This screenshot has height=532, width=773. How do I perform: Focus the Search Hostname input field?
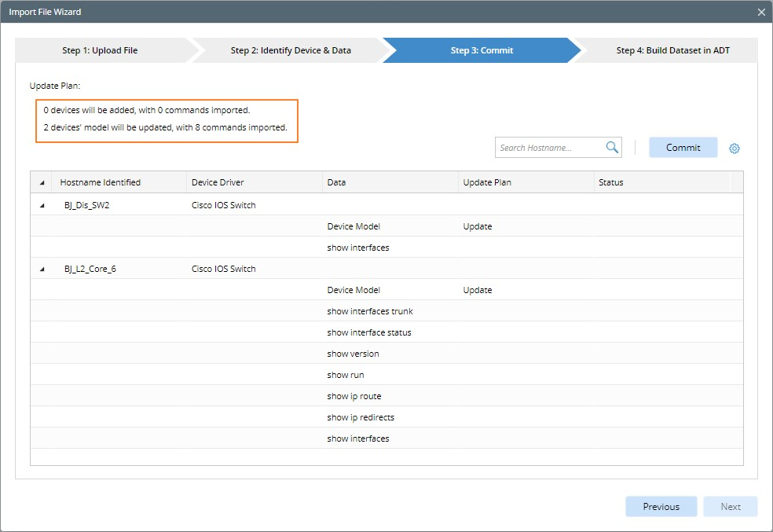point(550,148)
